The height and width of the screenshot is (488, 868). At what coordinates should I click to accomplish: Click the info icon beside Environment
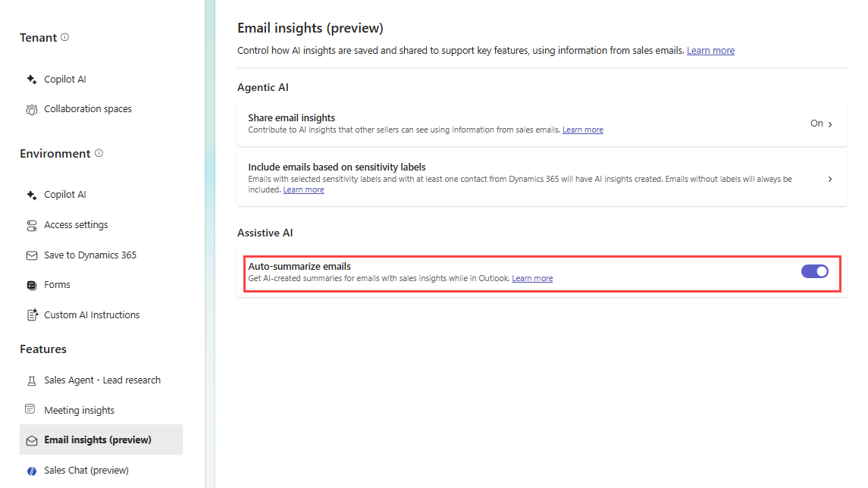(99, 152)
